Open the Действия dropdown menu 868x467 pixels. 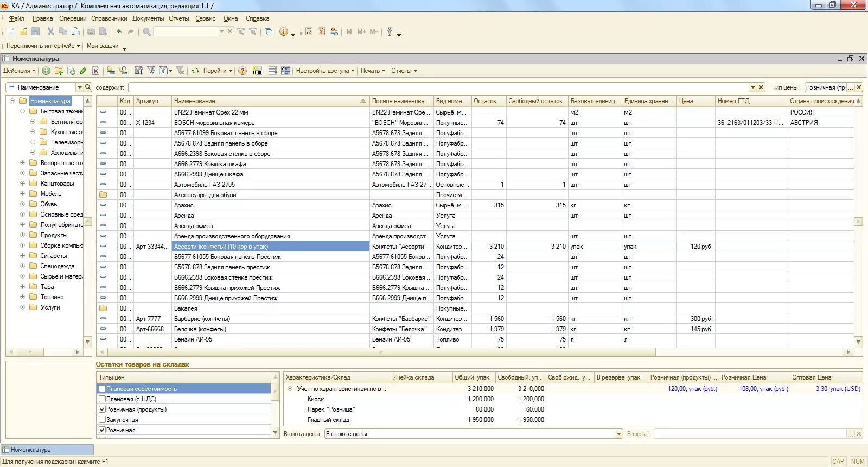(19, 71)
